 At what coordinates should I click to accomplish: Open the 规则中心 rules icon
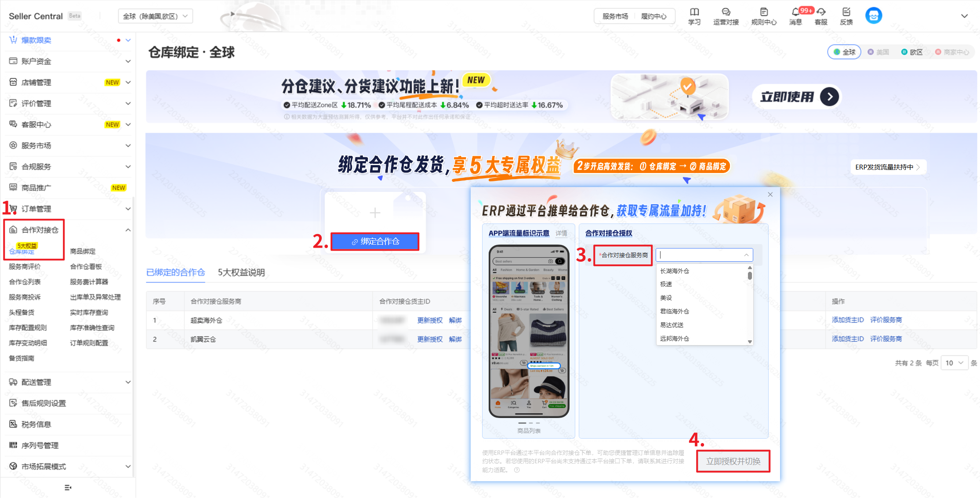coord(764,12)
